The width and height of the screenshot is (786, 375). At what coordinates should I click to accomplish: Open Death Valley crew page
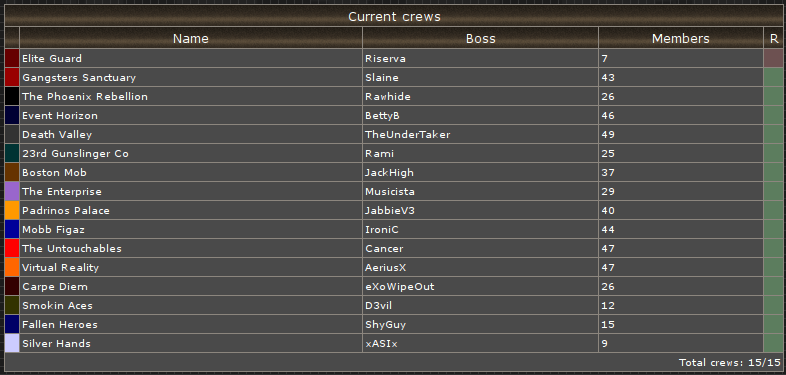click(x=57, y=135)
